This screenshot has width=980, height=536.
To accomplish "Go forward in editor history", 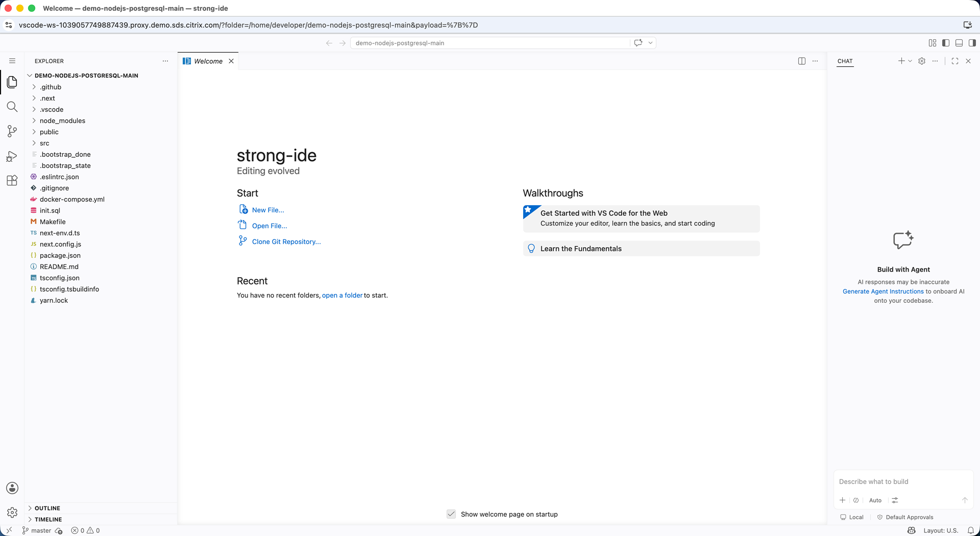I will [x=342, y=43].
